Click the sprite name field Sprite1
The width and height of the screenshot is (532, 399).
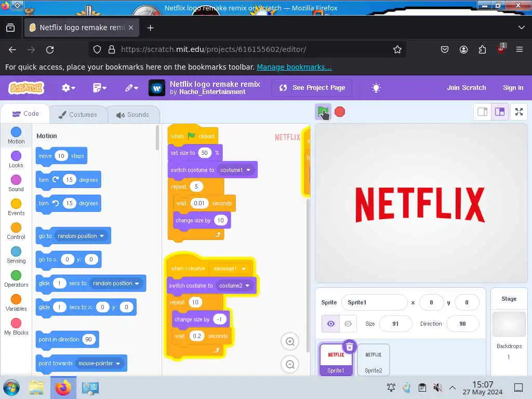click(x=375, y=302)
